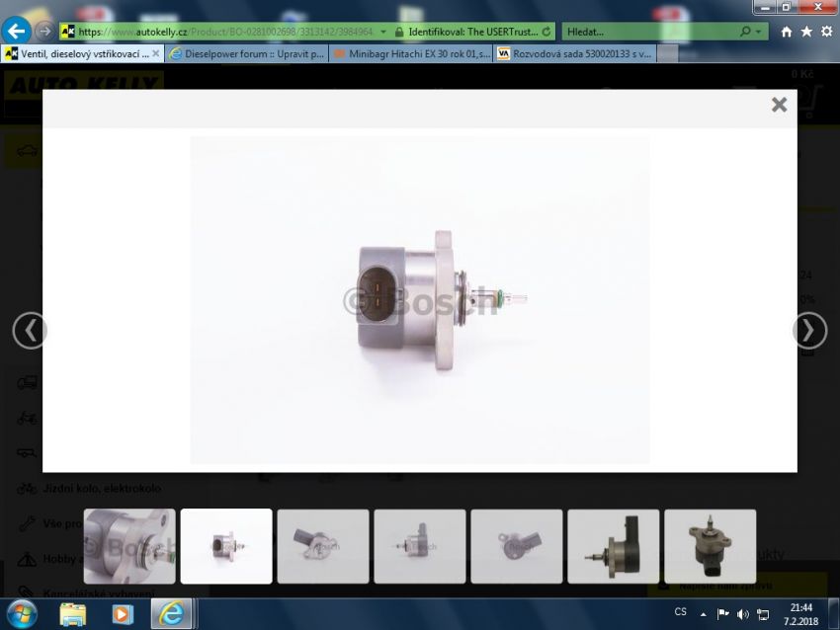Show hidden system tray icons
840x630 pixels.
point(703,614)
